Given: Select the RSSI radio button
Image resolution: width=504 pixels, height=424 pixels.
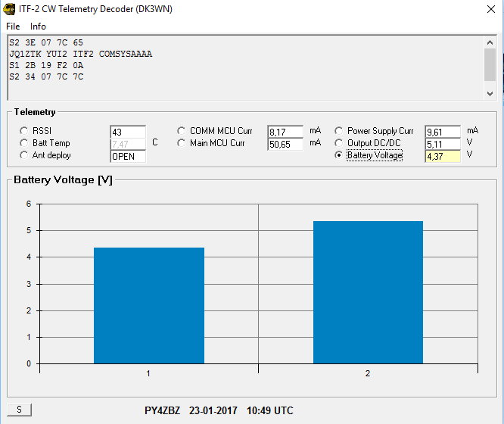Looking at the screenshot, I should coord(23,131).
